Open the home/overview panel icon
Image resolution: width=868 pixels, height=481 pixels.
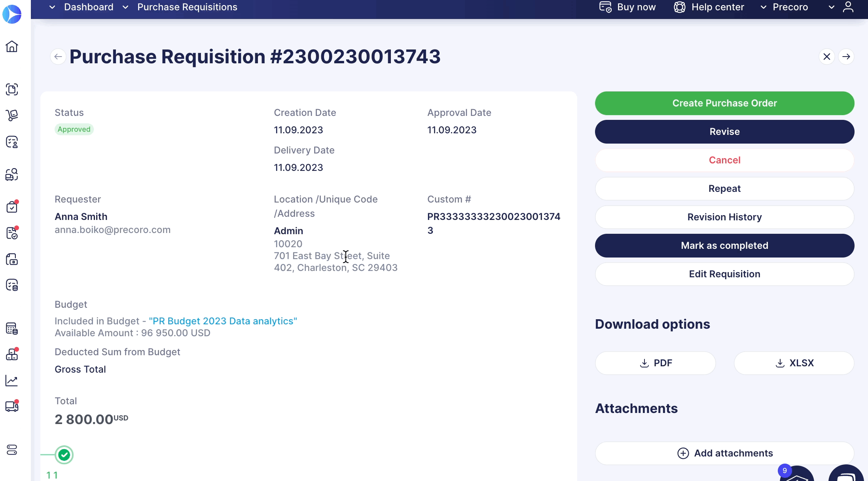pos(12,46)
